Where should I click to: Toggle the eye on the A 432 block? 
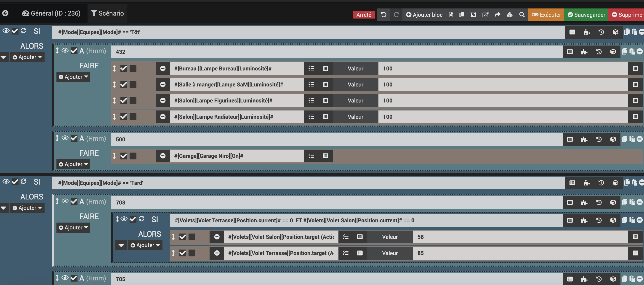65,51
